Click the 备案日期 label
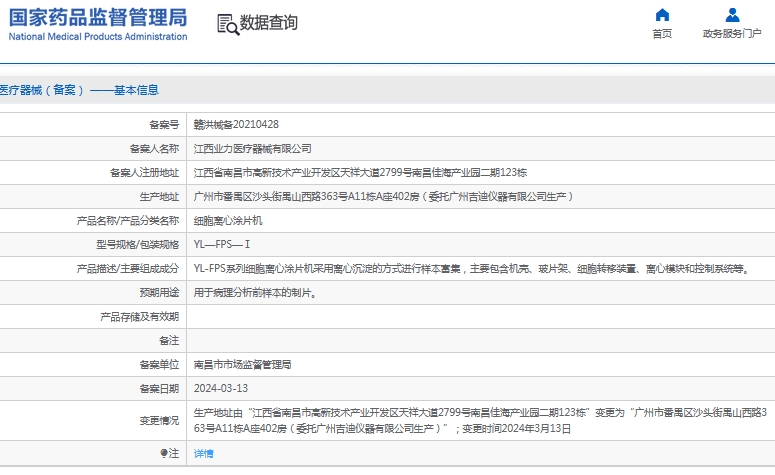The image size is (775, 475). click(159, 389)
